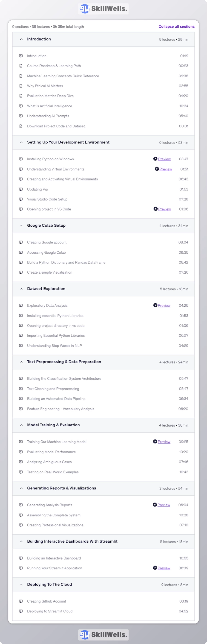
Task: Click the video icon beside Accessing Google Colab
Action: coord(21,252)
